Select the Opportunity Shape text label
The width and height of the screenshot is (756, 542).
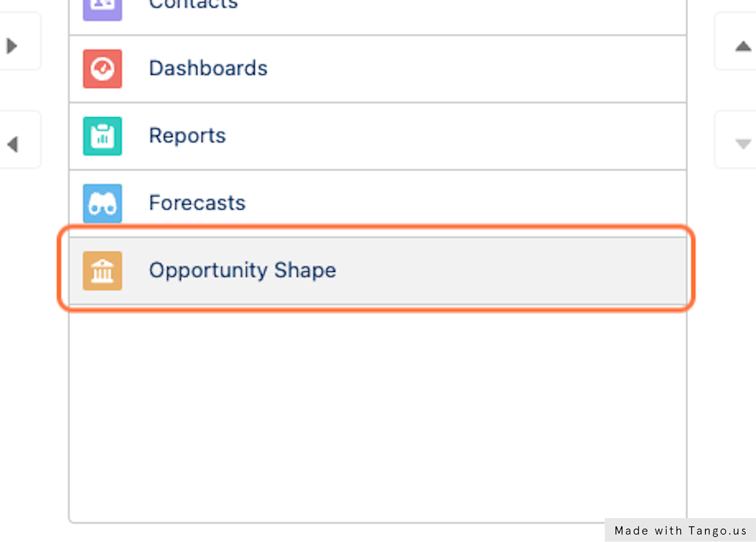pos(243,271)
